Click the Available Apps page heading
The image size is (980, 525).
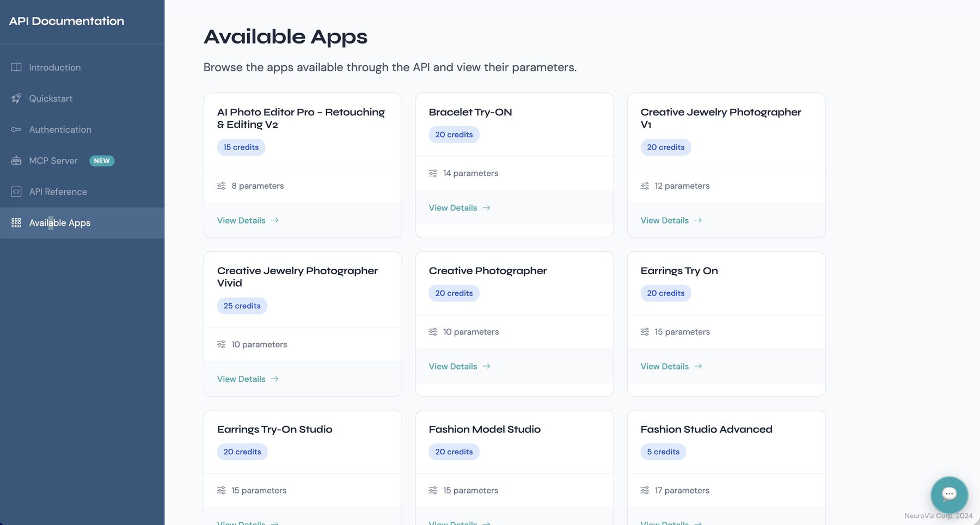(286, 37)
